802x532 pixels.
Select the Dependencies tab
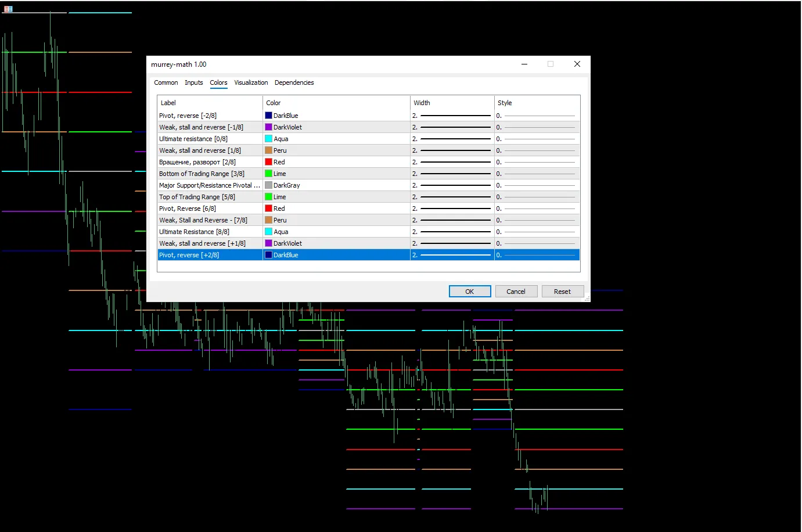pos(294,83)
